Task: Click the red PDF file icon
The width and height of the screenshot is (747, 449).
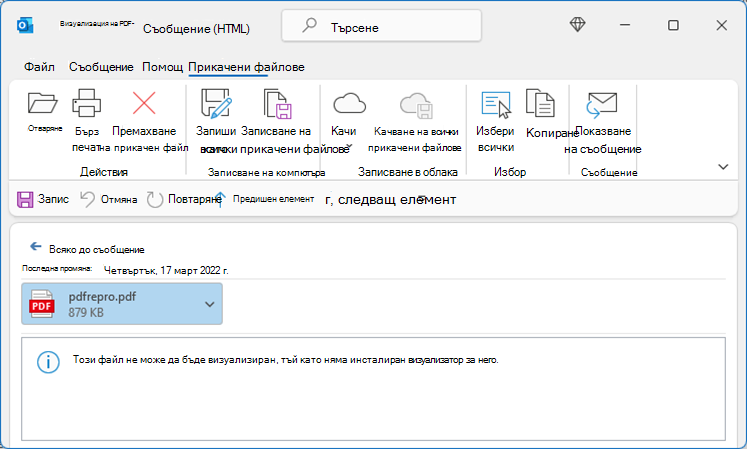Action: (41, 304)
